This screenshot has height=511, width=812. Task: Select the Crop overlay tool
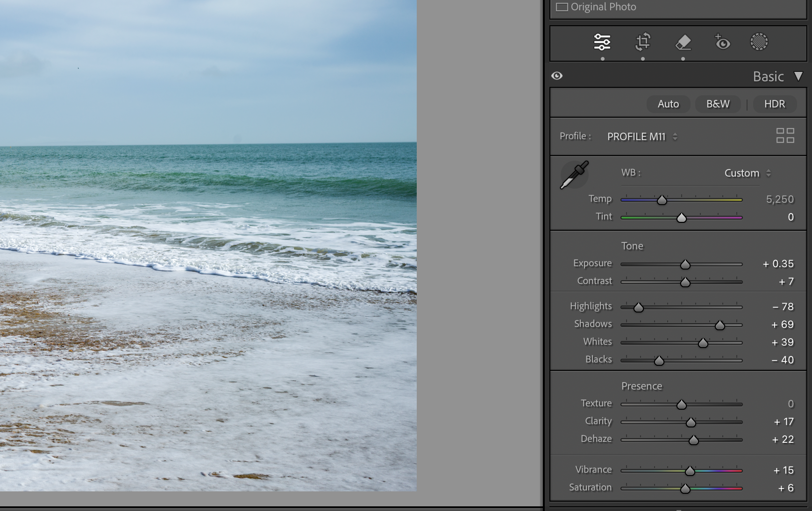[643, 42]
